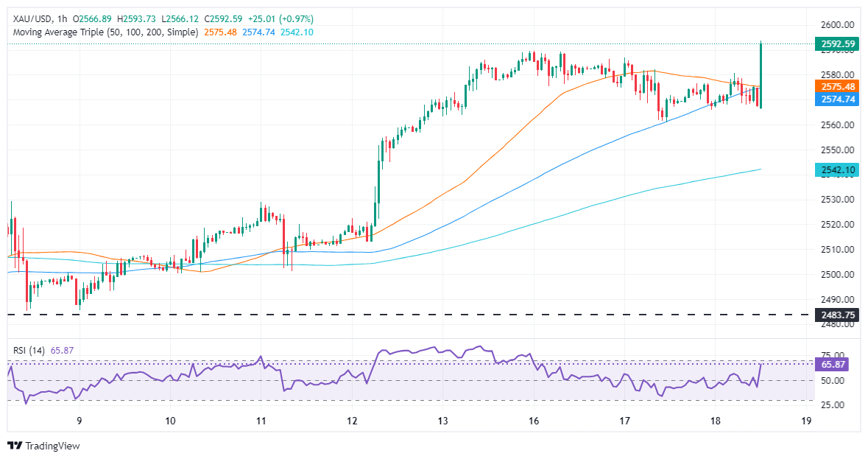Click the blue 2574.74 price axis label
The width and height of the screenshot is (868, 459).
(x=837, y=99)
